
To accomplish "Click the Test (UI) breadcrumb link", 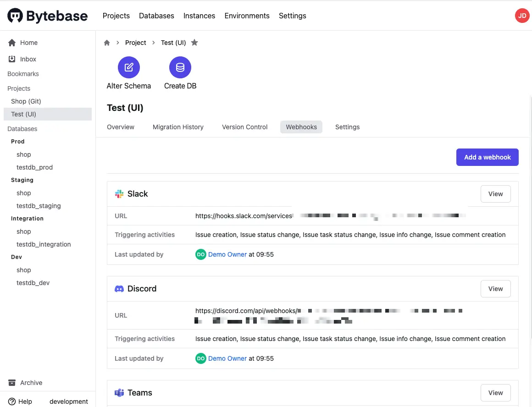I will [173, 43].
